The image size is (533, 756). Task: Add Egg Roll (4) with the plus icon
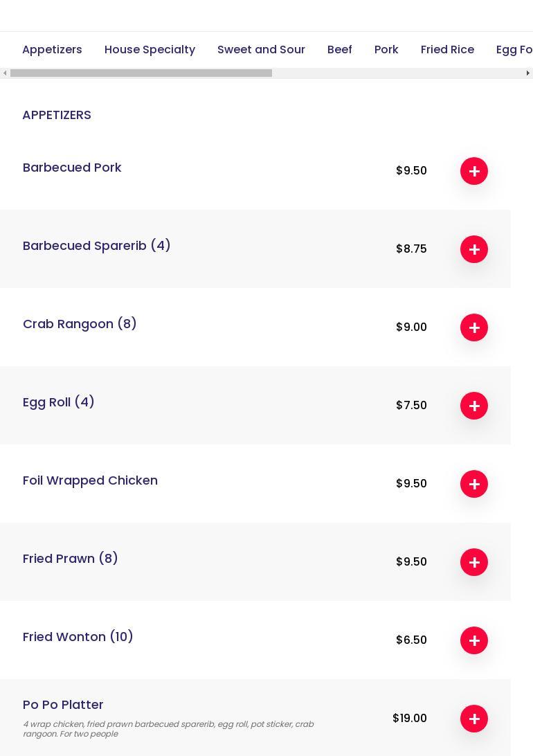pyautogui.click(x=474, y=406)
